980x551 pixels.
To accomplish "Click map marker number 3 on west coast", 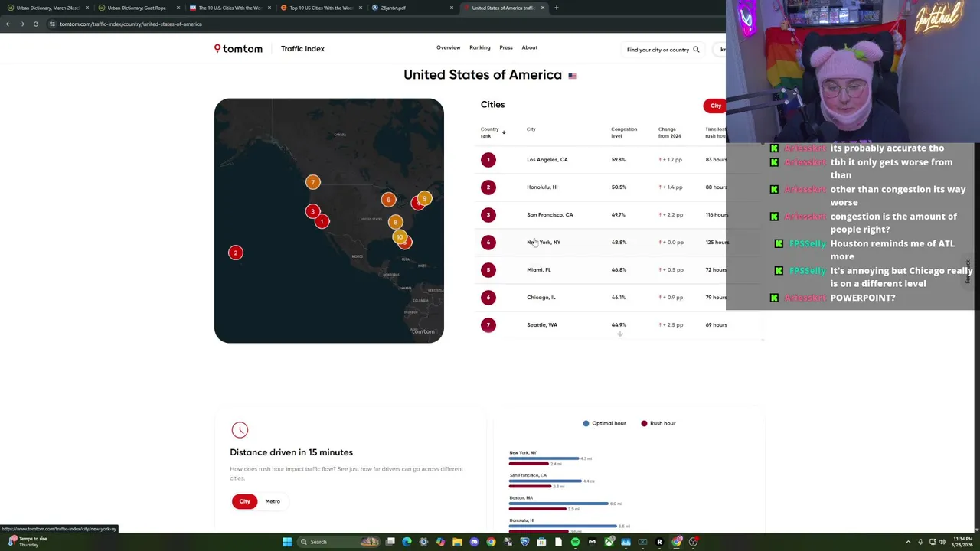I will [x=312, y=211].
